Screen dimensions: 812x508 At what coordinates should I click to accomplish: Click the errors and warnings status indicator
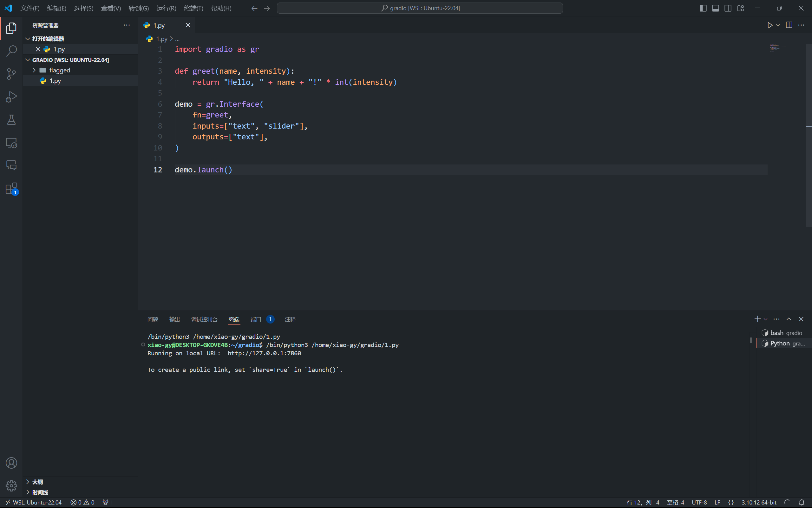(82, 502)
